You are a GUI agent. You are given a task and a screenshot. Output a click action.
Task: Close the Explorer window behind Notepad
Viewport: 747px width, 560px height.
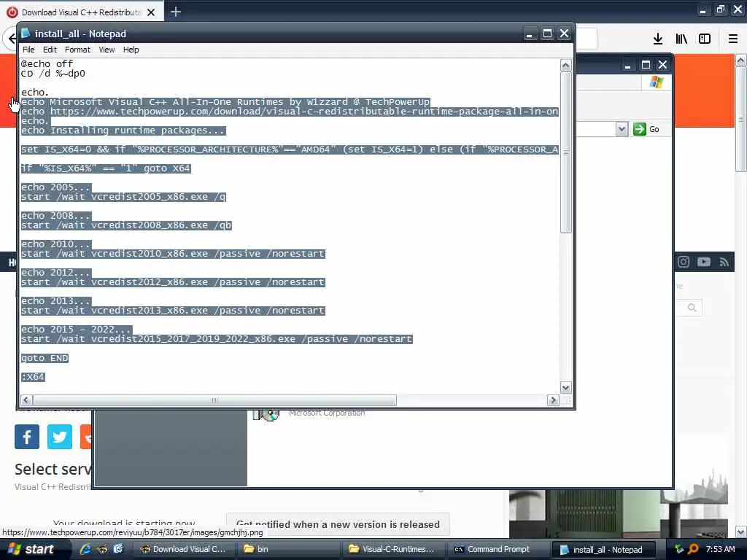(x=662, y=65)
